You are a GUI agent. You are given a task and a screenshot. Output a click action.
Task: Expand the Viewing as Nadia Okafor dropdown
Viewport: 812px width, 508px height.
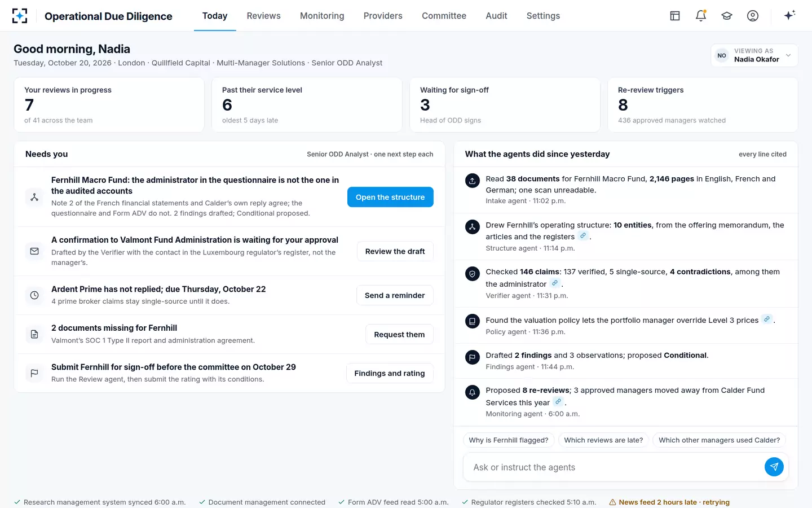point(754,55)
